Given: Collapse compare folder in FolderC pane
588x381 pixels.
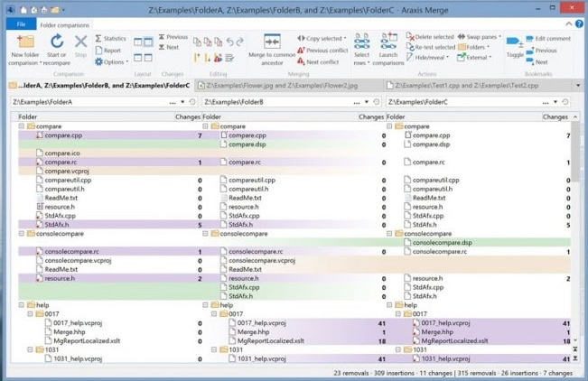Looking at the screenshot, I should click(389, 126).
